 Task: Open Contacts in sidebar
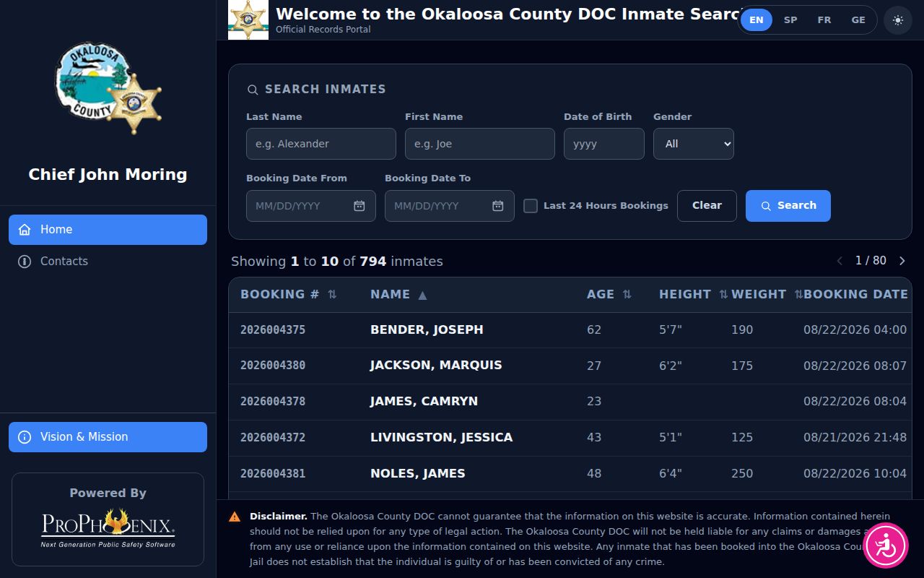tap(108, 262)
